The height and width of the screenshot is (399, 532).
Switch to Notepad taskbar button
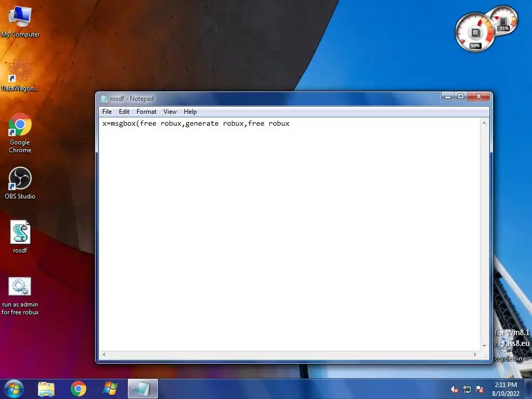tap(142, 389)
